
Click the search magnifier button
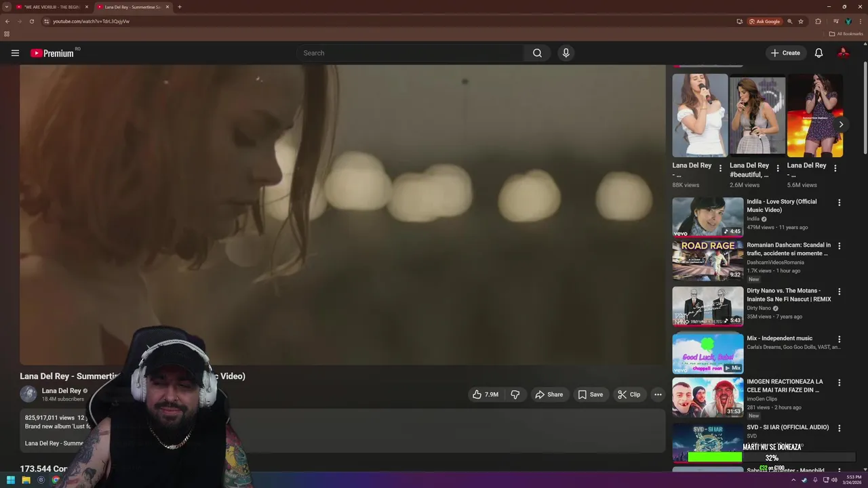click(x=537, y=53)
